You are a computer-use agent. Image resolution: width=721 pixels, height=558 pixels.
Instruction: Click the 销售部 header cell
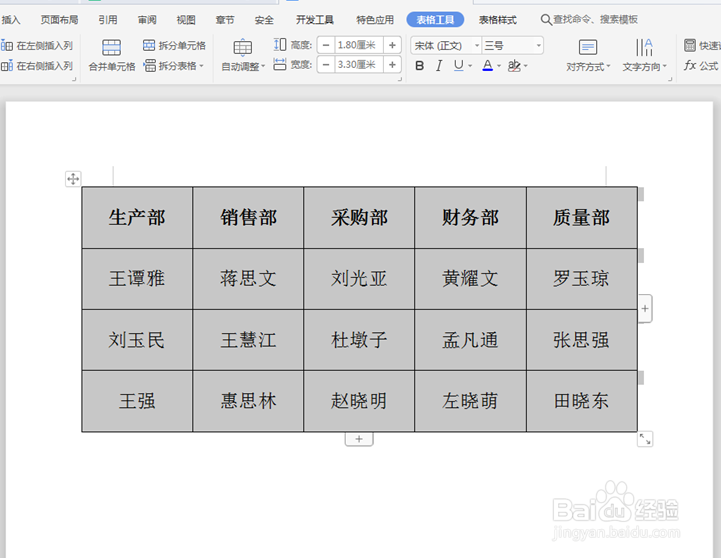tap(248, 217)
